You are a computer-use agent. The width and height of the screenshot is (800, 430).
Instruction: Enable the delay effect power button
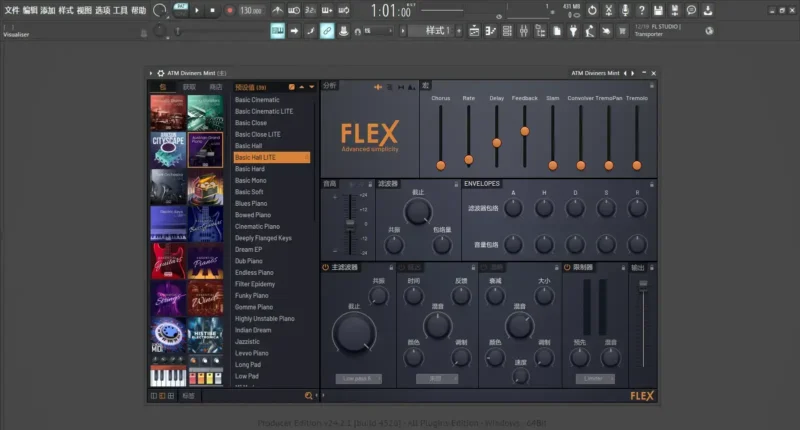[403, 267]
